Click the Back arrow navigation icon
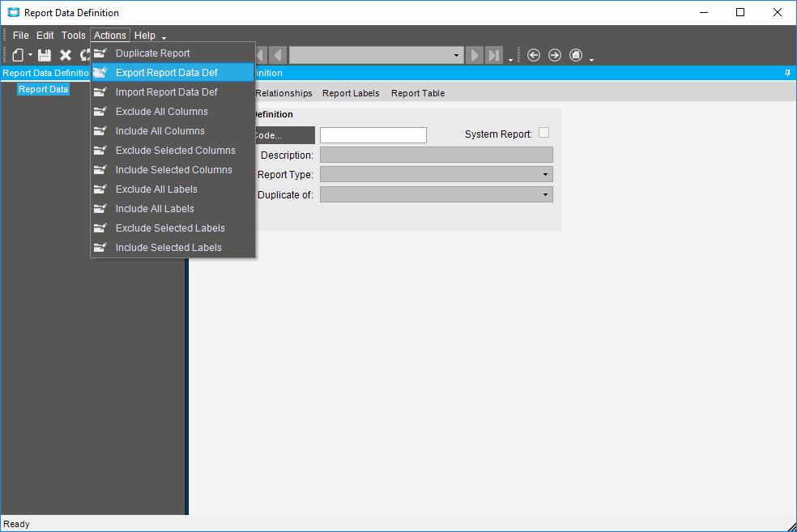The width and height of the screenshot is (797, 532). [x=533, y=55]
